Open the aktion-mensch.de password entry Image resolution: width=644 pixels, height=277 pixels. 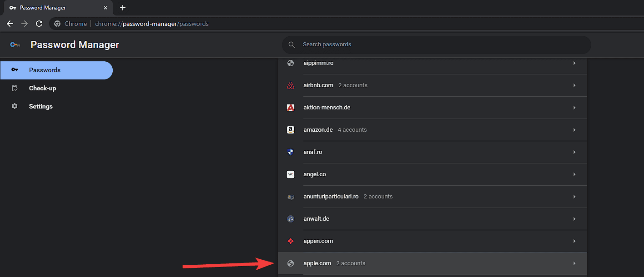pyautogui.click(x=433, y=108)
